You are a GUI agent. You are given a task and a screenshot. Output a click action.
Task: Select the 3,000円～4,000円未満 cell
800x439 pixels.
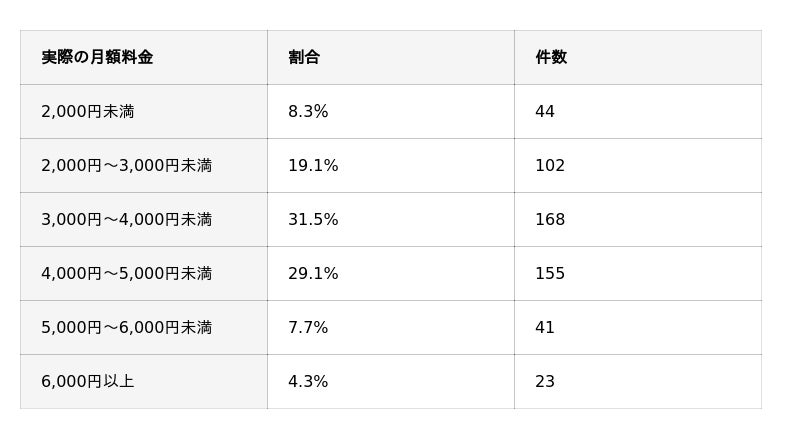tap(127, 220)
